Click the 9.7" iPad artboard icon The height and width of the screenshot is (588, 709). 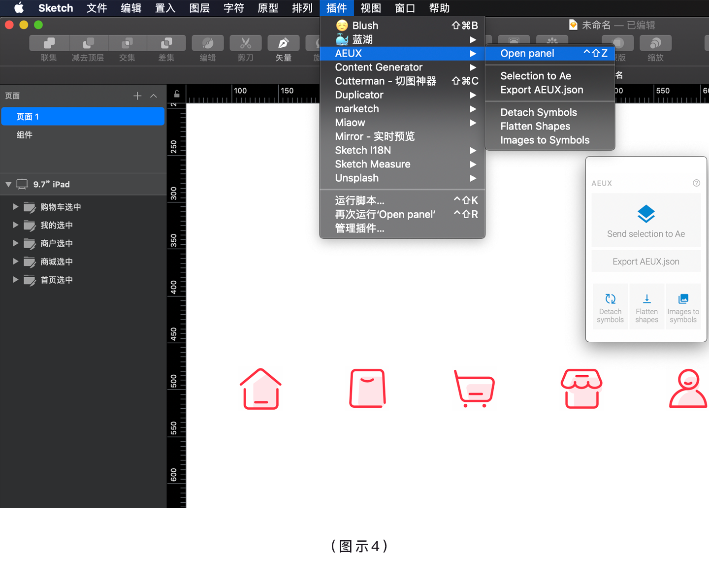(22, 184)
